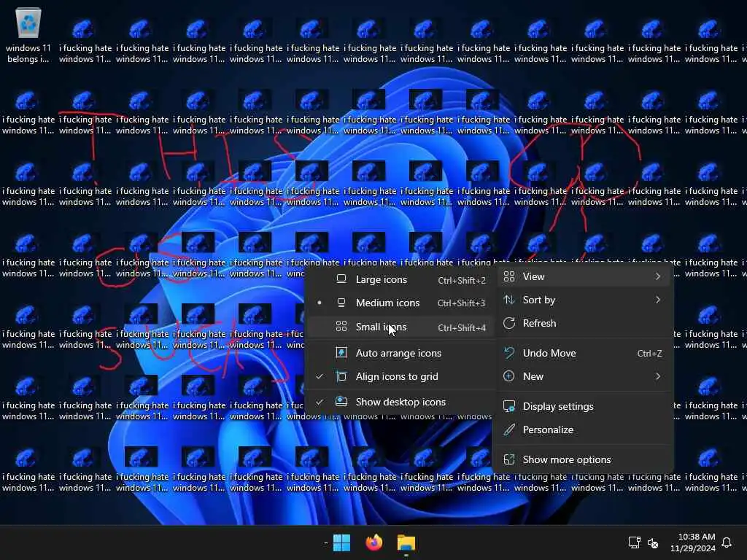Click the Ctrl+Shift+2 shortcut label
Image resolution: width=747 pixels, height=560 pixels.
tap(462, 281)
